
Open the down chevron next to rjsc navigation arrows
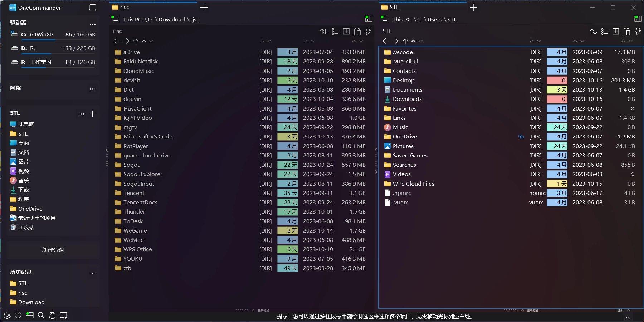point(151,41)
